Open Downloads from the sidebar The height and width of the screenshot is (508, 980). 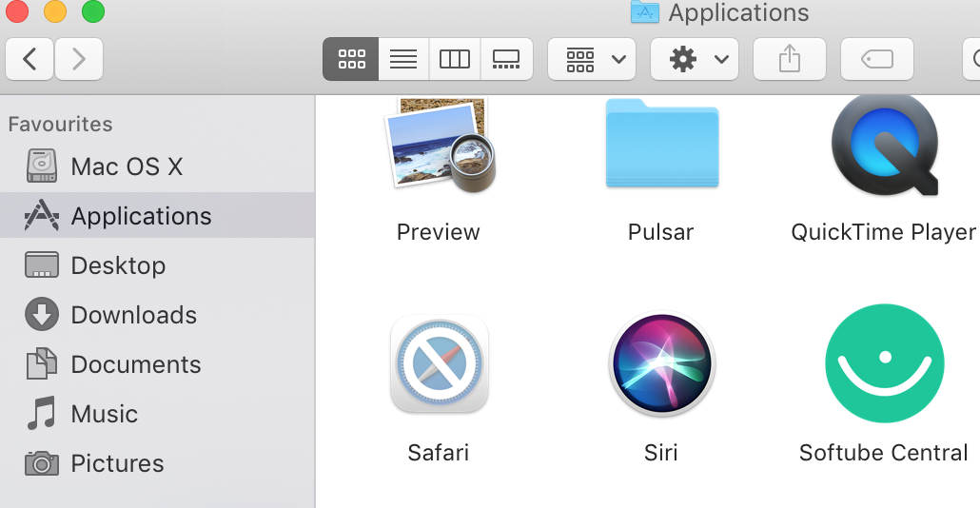pos(157,315)
